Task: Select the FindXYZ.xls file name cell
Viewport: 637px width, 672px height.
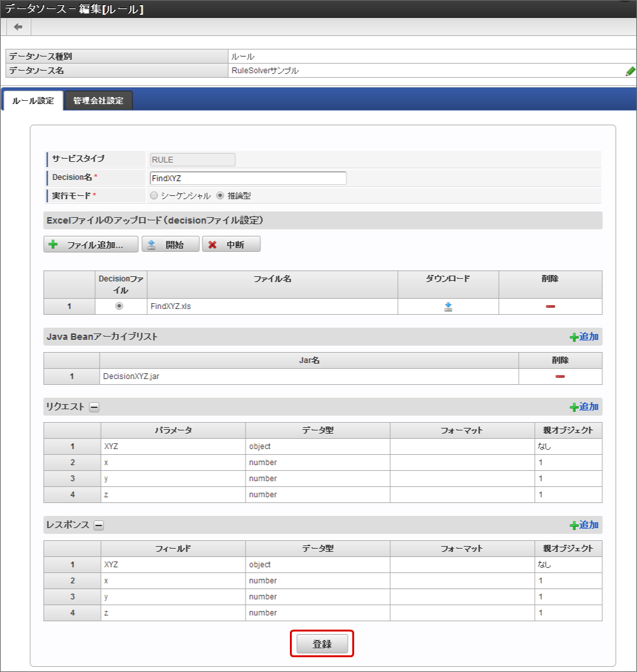Action: pyautogui.click(x=272, y=306)
